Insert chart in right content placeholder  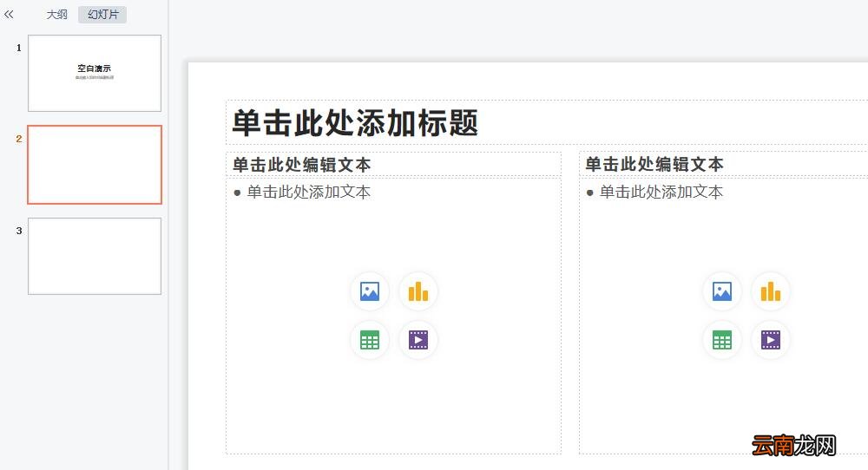[x=771, y=291]
